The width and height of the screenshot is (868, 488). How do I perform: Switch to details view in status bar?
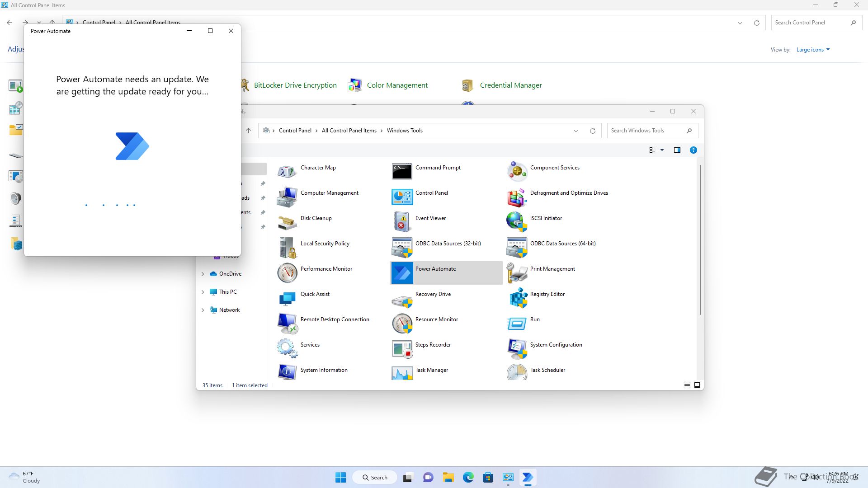pyautogui.click(x=687, y=385)
